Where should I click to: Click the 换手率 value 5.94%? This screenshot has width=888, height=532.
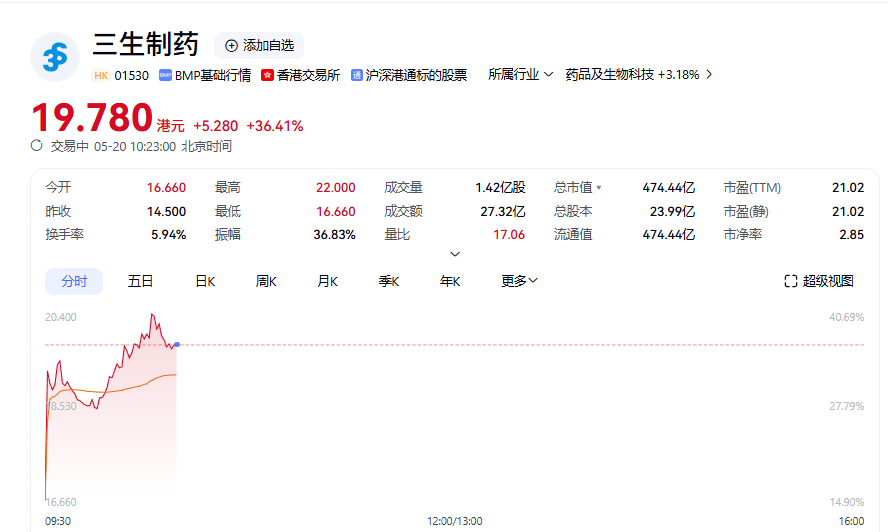coord(168,235)
